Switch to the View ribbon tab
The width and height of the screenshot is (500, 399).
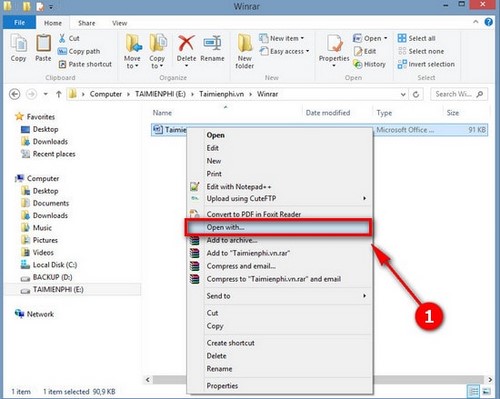[119, 23]
